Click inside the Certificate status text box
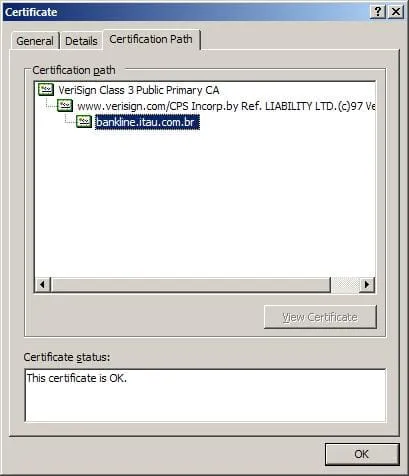This screenshot has height=476, width=409. [205, 395]
